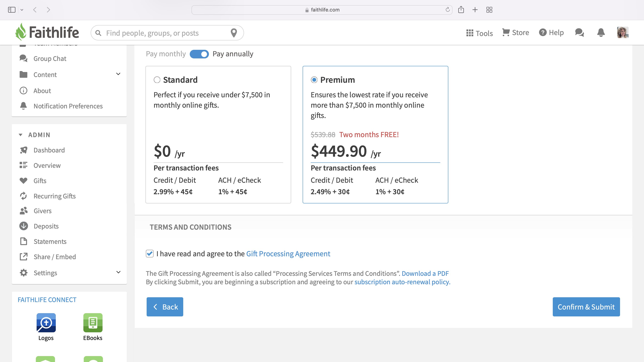Click the $0 /yr Standard price
644x362 pixels.
(169, 151)
